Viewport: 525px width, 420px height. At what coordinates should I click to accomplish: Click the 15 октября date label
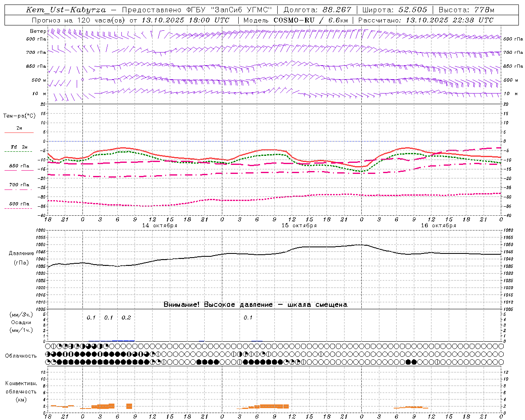(x=299, y=226)
